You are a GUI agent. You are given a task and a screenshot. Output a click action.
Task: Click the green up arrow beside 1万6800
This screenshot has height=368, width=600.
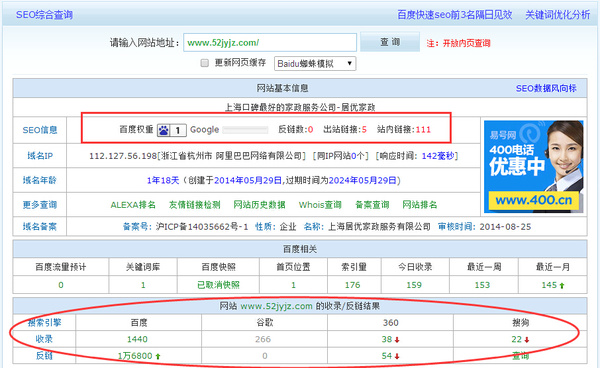[x=158, y=356]
